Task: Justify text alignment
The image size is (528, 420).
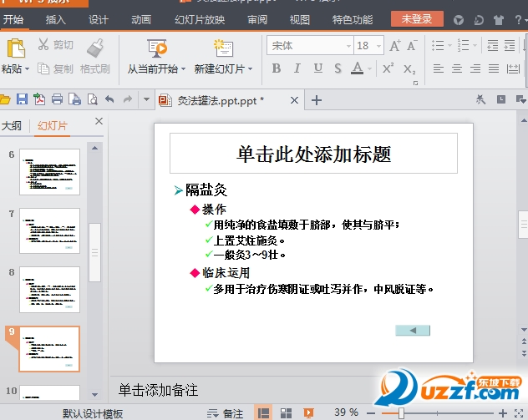Action: (494, 68)
